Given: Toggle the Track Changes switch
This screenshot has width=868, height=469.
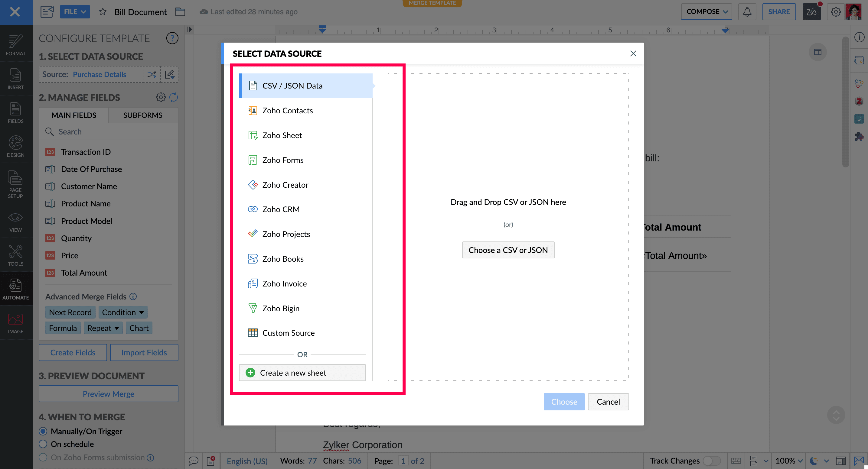Looking at the screenshot, I should [x=712, y=460].
